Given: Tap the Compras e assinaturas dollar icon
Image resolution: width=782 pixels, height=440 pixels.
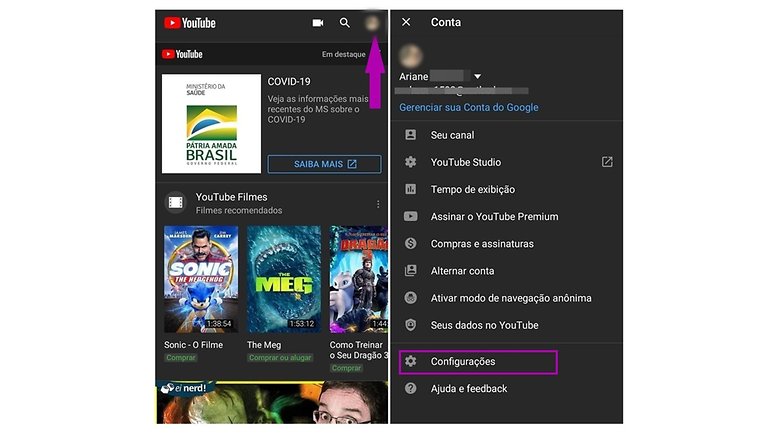Looking at the screenshot, I should [x=410, y=243].
